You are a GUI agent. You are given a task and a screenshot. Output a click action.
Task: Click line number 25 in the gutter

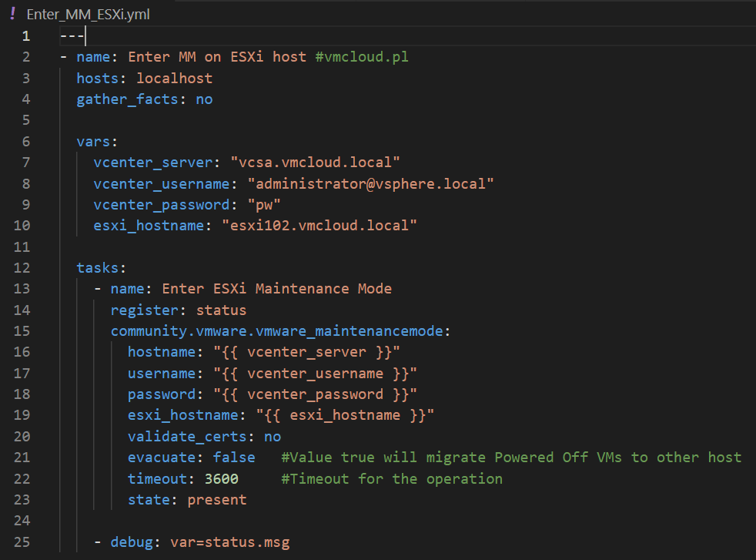[x=22, y=542]
